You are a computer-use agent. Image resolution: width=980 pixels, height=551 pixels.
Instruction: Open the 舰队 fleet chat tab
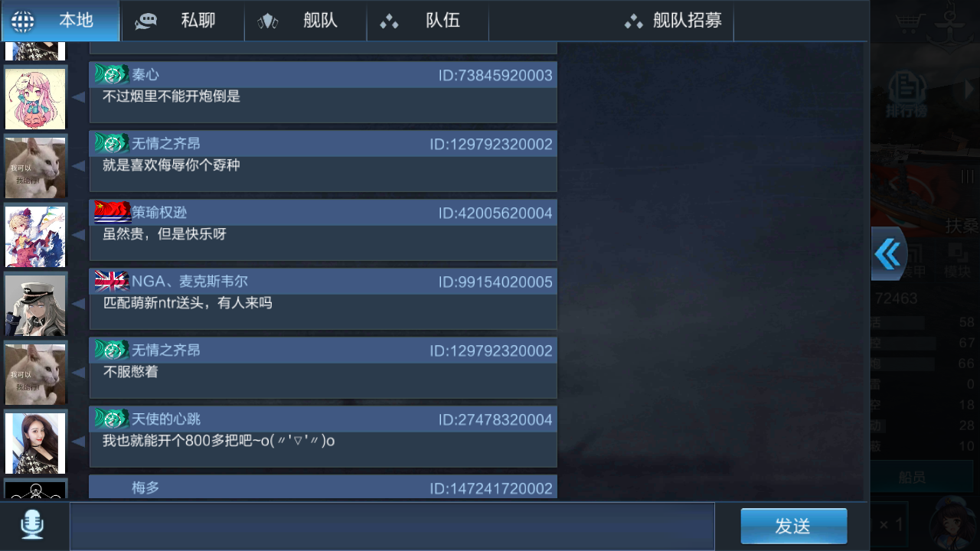click(305, 21)
